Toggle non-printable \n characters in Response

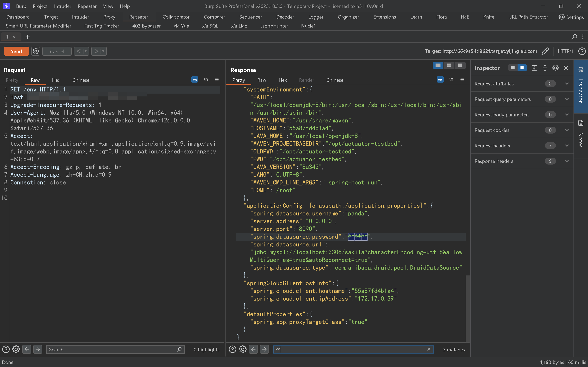(x=451, y=80)
